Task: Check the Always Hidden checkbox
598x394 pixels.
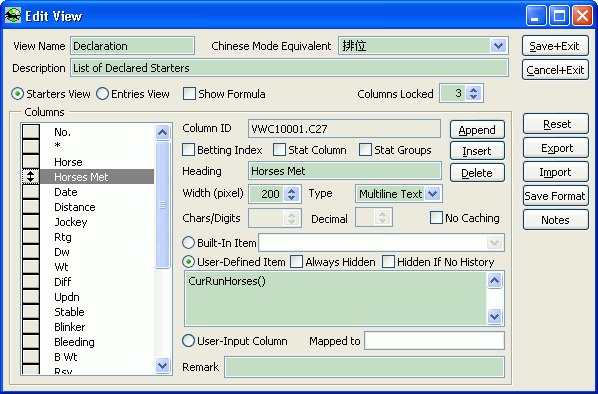Action: coord(297,262)
